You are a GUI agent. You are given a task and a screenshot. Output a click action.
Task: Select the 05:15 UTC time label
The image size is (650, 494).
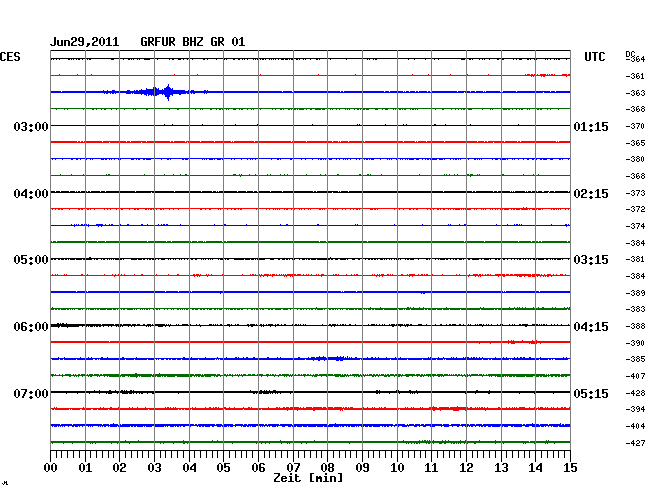click(x=591, y=393)
